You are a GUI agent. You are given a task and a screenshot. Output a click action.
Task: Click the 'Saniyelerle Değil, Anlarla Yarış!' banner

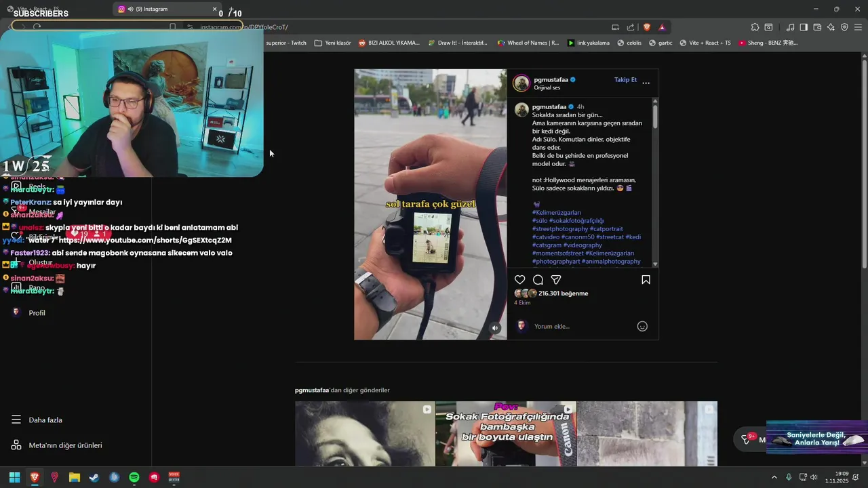[x=817, y=439]
